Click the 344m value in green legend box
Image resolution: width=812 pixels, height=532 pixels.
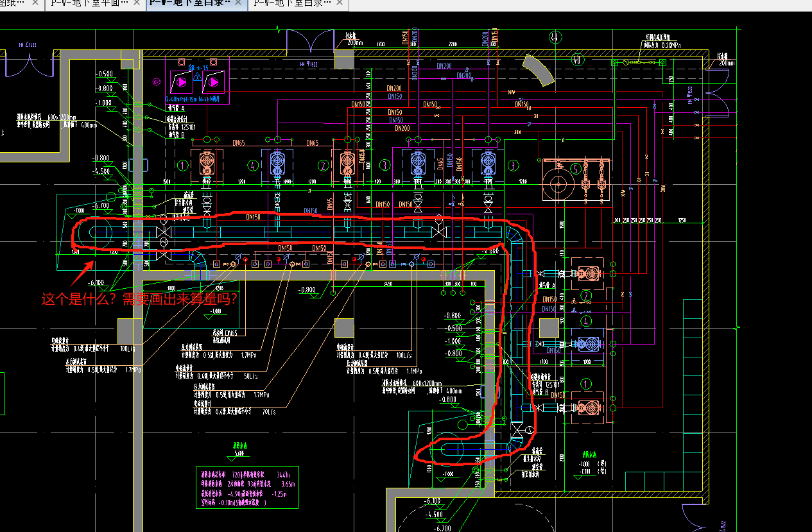[x=282, y=476]
